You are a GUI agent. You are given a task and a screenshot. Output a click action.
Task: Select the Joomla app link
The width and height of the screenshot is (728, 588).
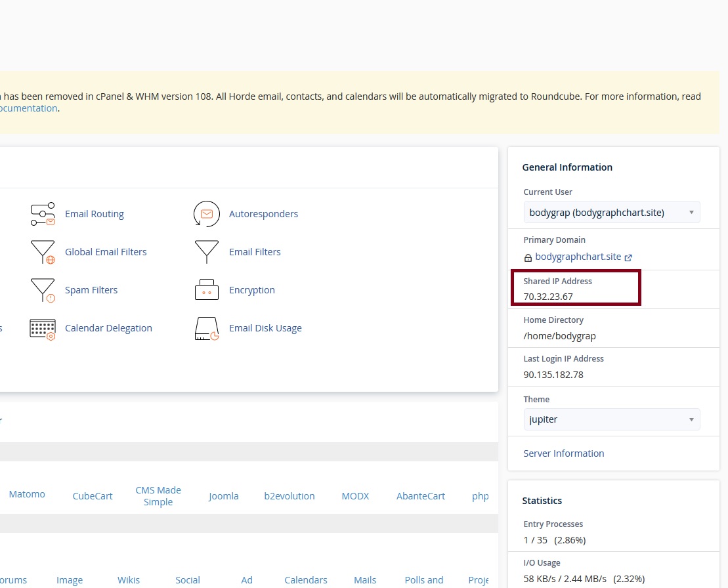click(223, 496)
